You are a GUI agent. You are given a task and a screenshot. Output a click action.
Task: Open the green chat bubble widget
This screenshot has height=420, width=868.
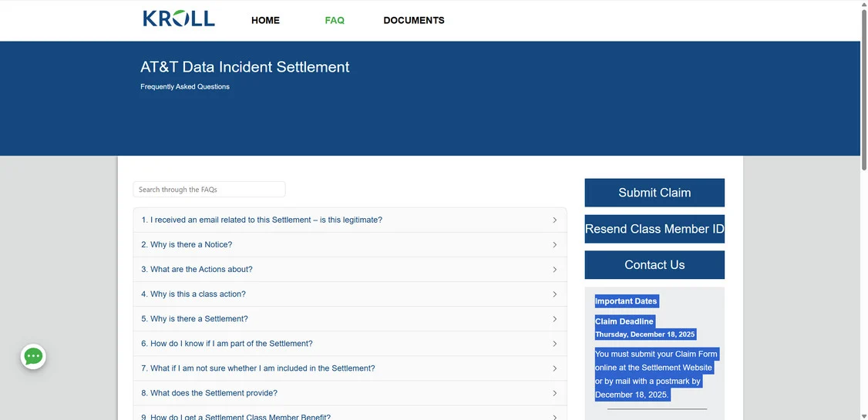pyautogui.click(x=33, y=356)
